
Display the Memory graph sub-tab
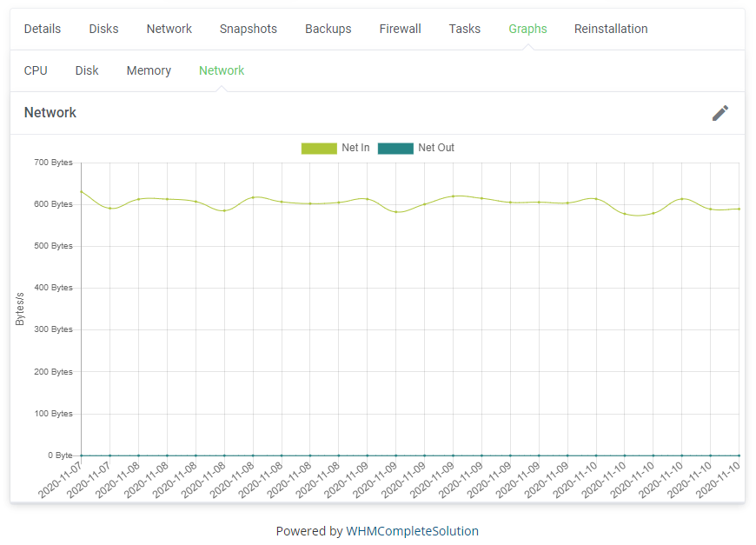point(149,70)
